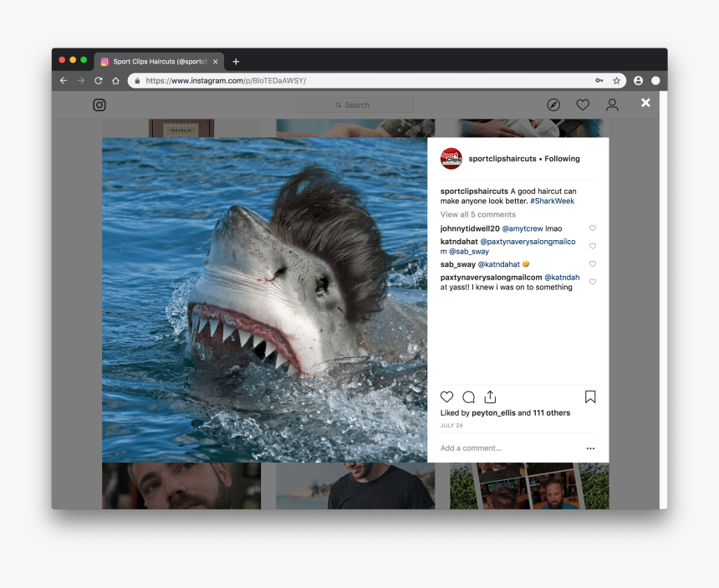The width and height of the screenshot is (719, 588).
Task: Open the three-dot more options menu
Action: [590, 448]
